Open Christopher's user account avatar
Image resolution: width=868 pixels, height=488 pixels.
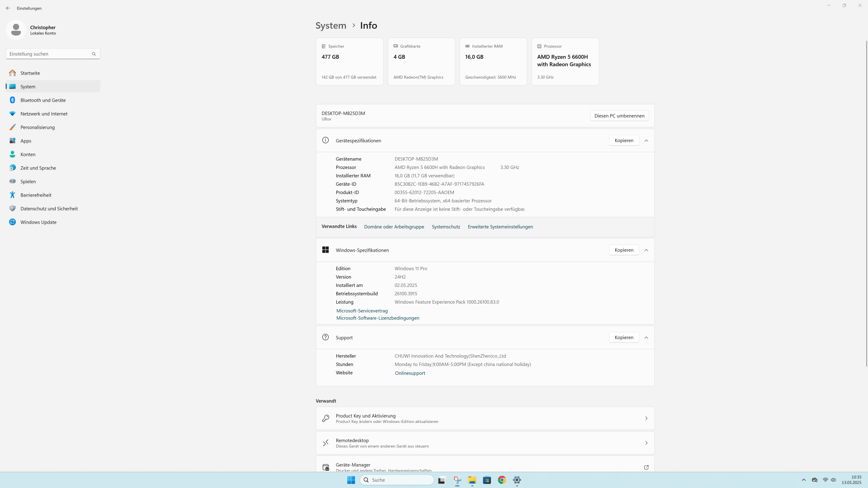tap(16, 30)
